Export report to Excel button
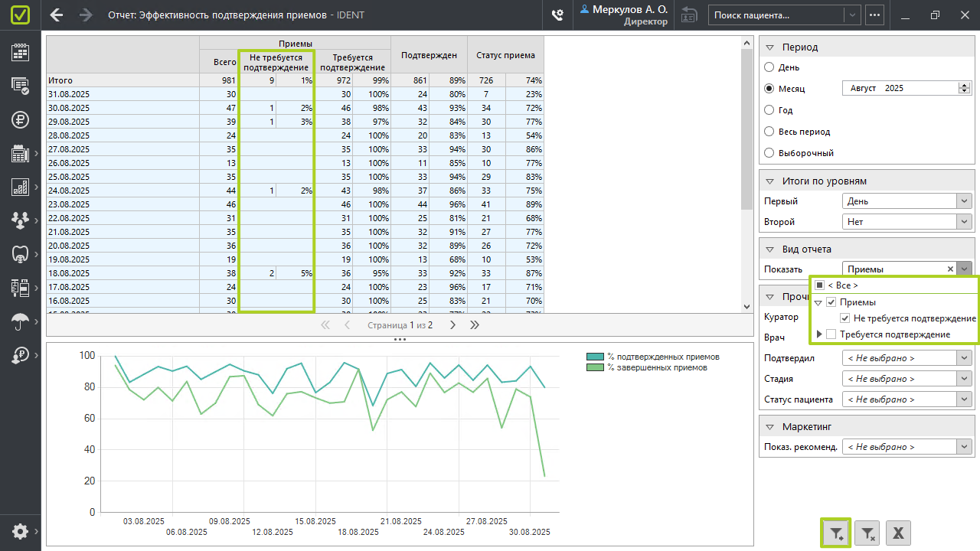Screen dimensions: 980x551 [x=898, y=533]
